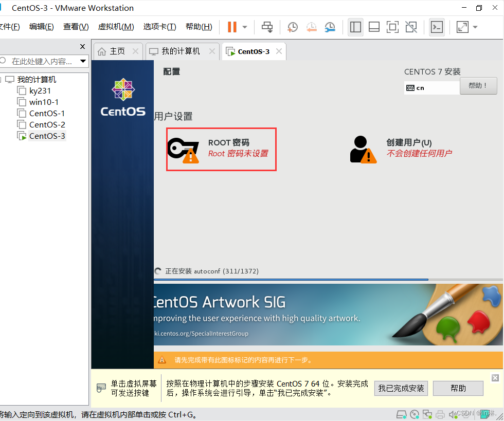Switch to the 主页 tab
Viewport: 504px width, 421px height.
point(117,51)
